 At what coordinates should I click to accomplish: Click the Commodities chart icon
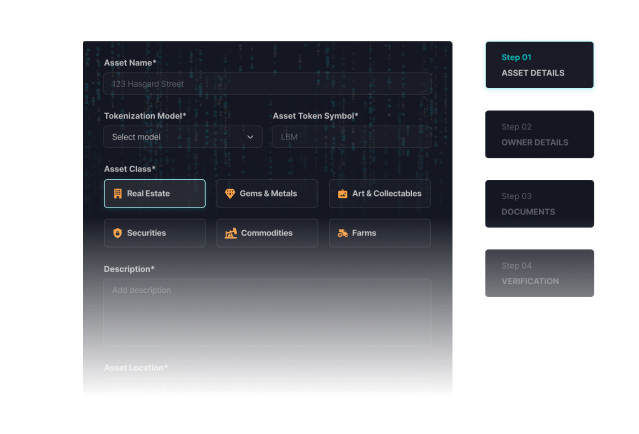(231, 233)
